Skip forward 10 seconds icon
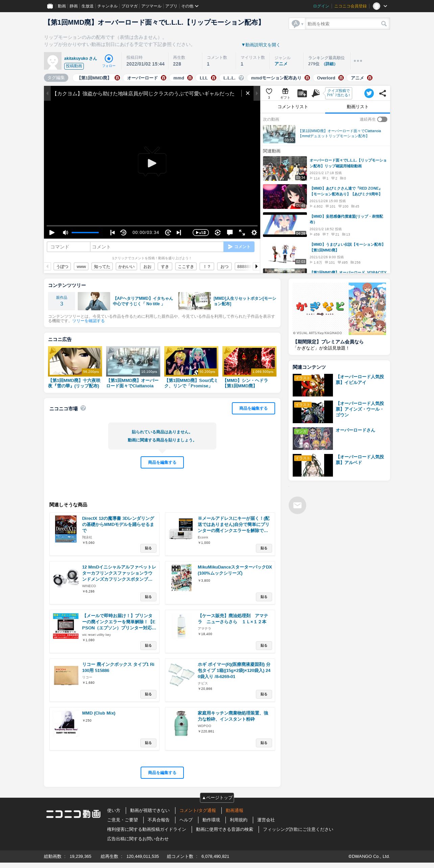 click(168, 233)
